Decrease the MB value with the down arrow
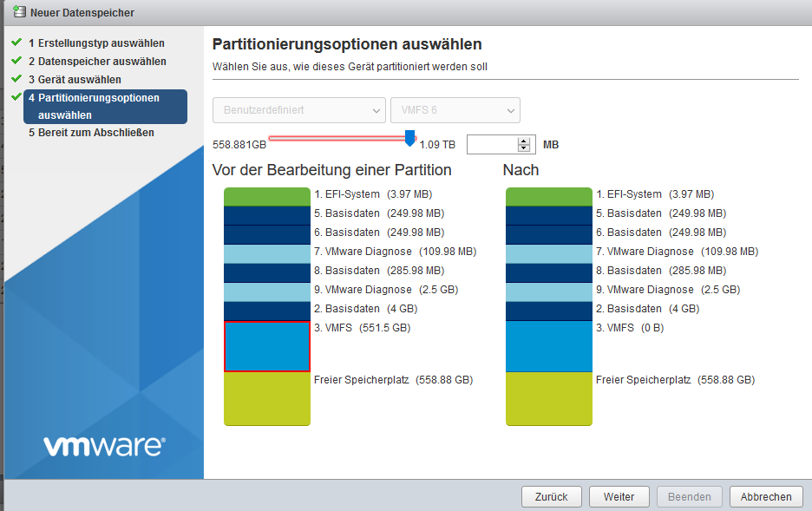Image resolution: width=812 pixels, height=511 pixels. (523, 148)
